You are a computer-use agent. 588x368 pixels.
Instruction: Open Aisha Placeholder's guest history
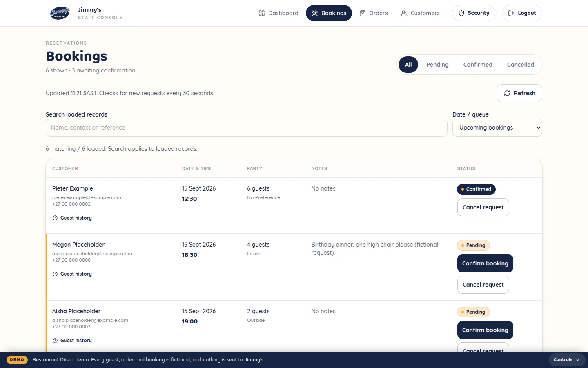point(72,341)
